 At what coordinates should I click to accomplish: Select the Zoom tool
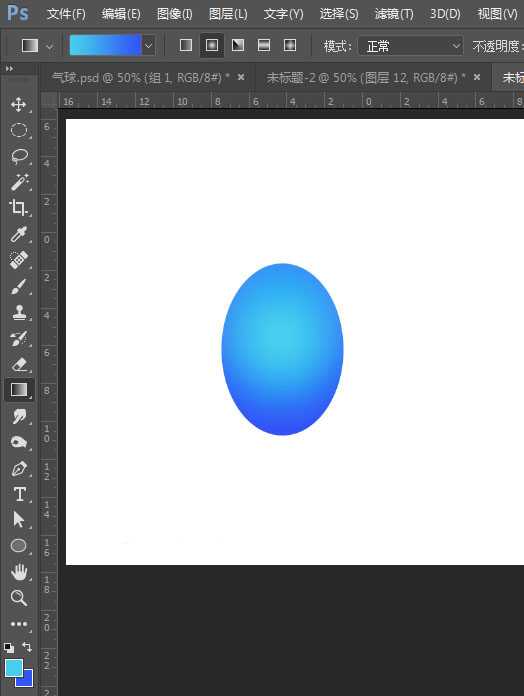point(19,598)
